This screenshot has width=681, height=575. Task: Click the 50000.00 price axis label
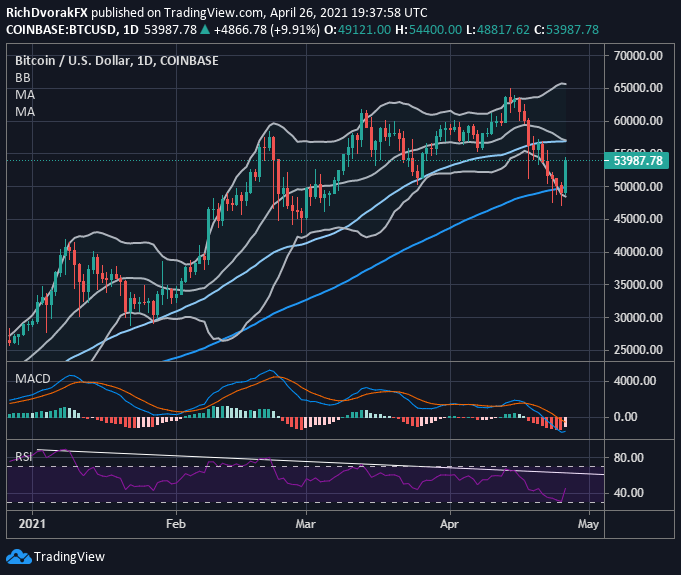638,187
